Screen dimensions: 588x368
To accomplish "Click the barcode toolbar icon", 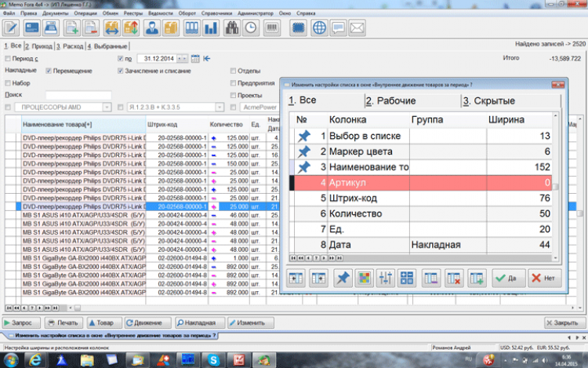I will pyautogui.click(x=272, y=27).
